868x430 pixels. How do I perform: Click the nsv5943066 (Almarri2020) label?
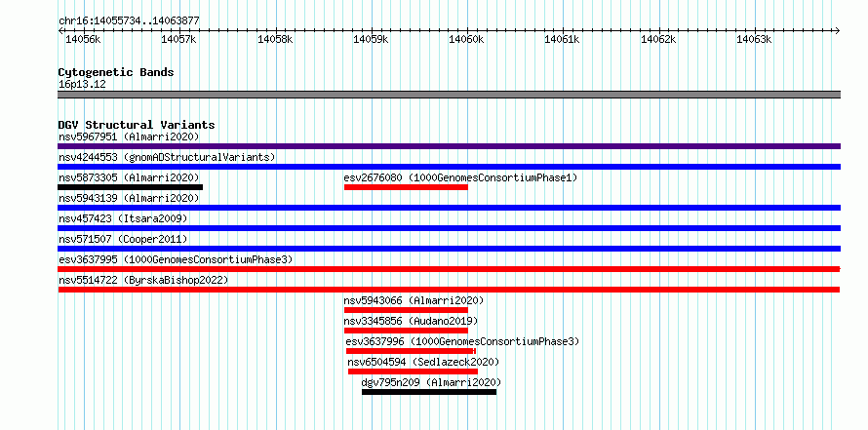pyautogui.click(x=414, y=300)
